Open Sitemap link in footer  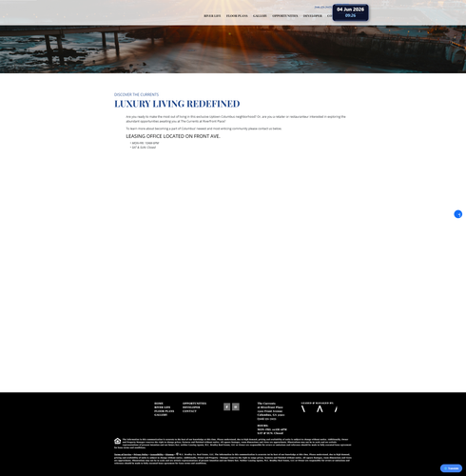[x=169, y=454]
